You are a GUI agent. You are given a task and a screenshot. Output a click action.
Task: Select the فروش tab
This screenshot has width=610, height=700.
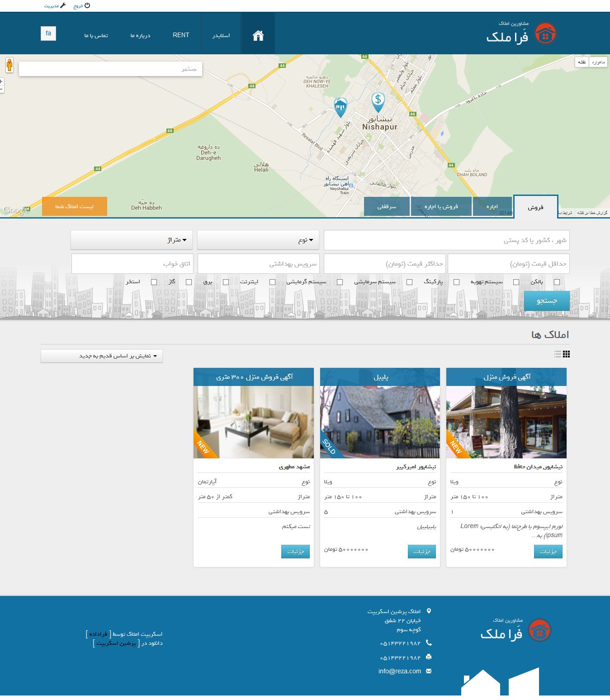(536, 207)
